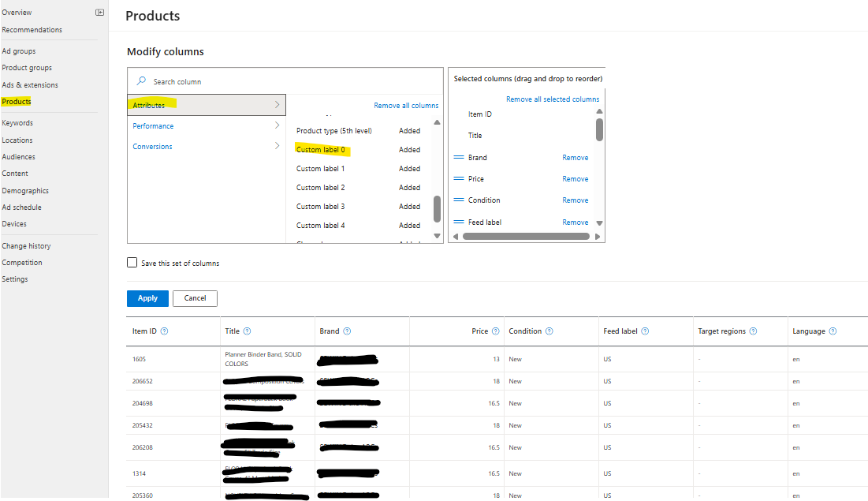868x501 pixels.
Task: Open help icon next to Language header
Action: [x=833, y=331]
